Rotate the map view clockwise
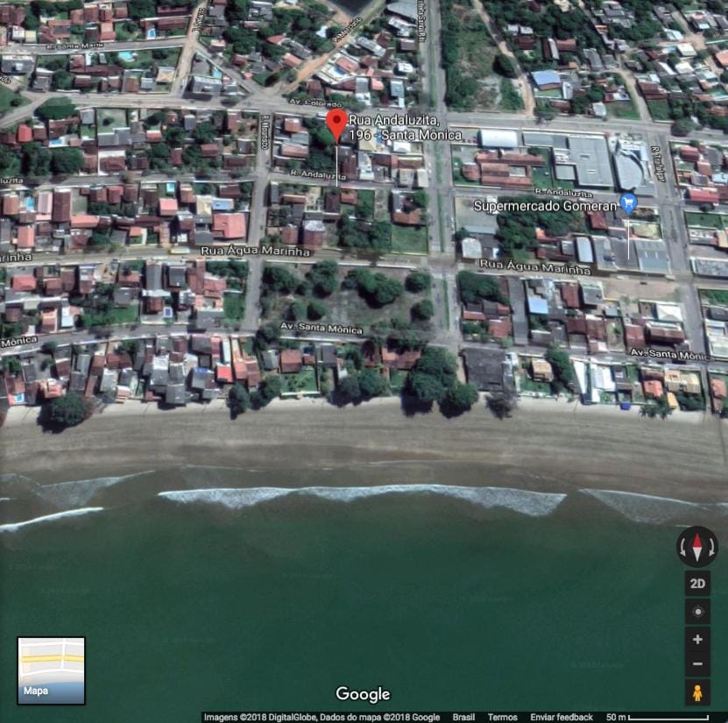Screen dimensions: 728x723 pyautogui.click(x=711, y=548)
